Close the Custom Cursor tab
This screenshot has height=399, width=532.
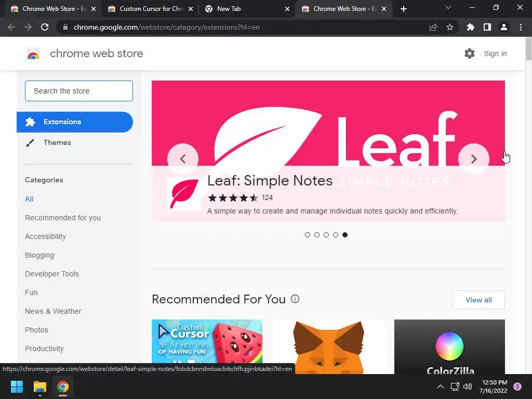coord(191,9)
